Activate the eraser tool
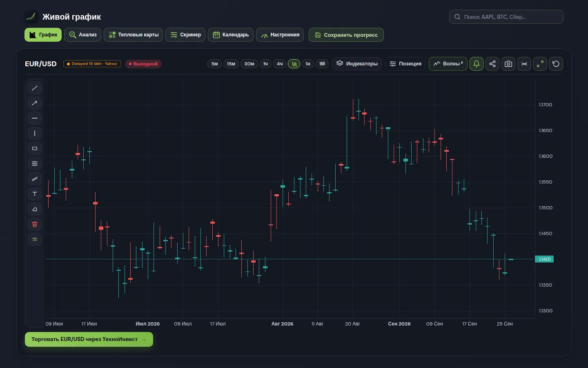The image size is (588, 368). [35, 209]
